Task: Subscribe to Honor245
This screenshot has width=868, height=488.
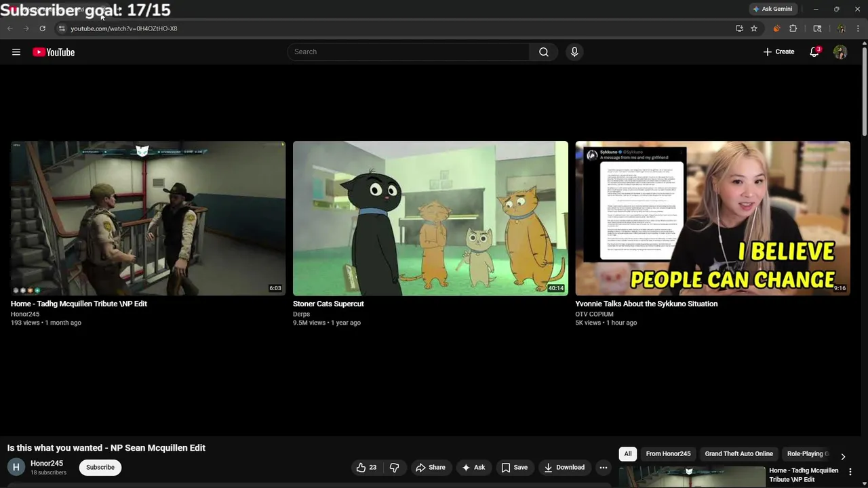Action: click(x=100, y=467)
